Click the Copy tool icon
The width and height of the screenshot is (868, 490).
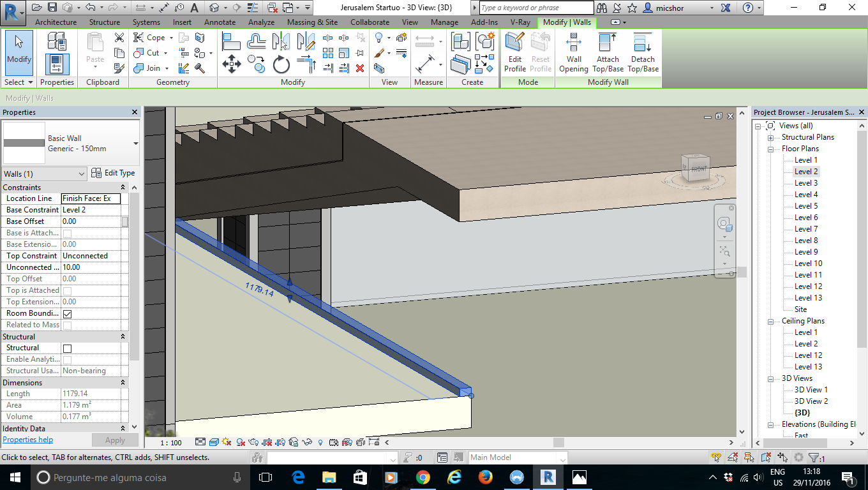coord(256,64)
